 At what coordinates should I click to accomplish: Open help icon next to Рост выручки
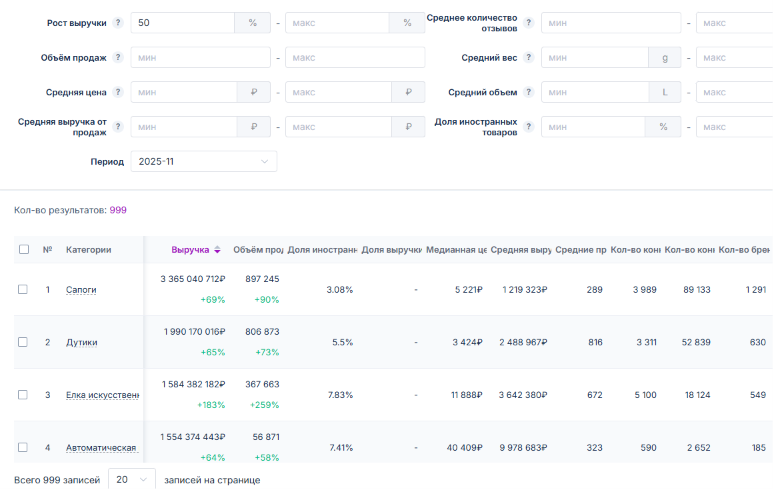click(x=118, y=23)
